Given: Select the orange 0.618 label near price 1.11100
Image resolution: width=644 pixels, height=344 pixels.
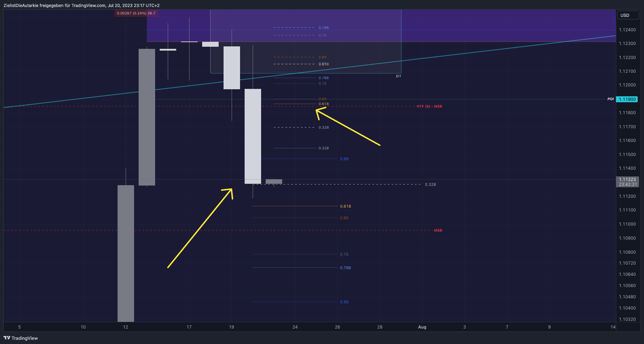Looking at the screenshot, I should pos(345,207).
